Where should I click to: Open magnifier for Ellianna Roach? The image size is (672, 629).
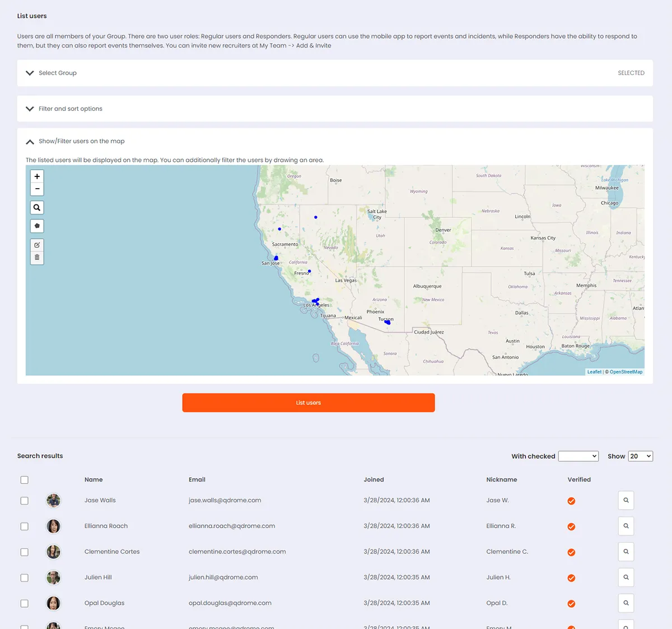(626, 526)
